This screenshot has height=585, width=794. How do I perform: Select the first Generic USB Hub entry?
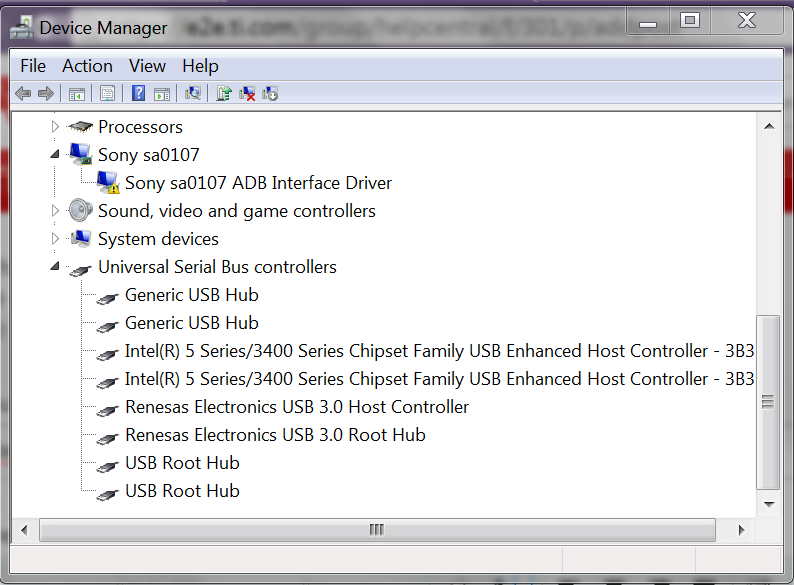[191, 295]
